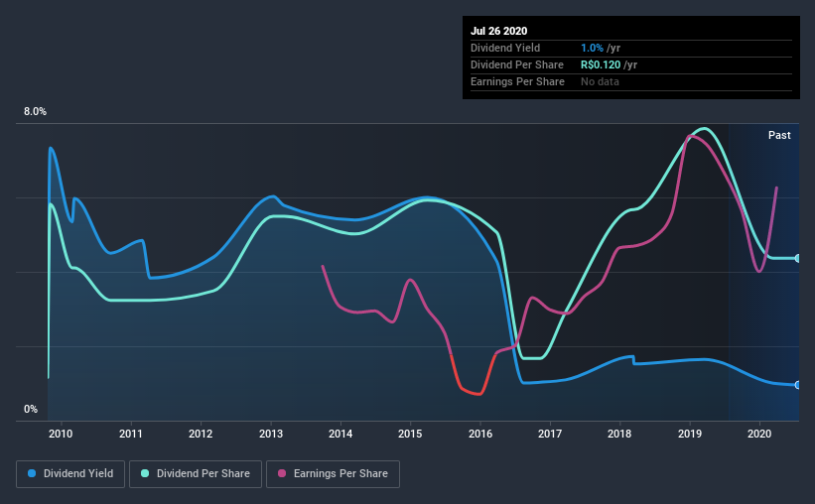
Task: Toggle the Dividend Per Share legend button
Action: coord(196,474)
